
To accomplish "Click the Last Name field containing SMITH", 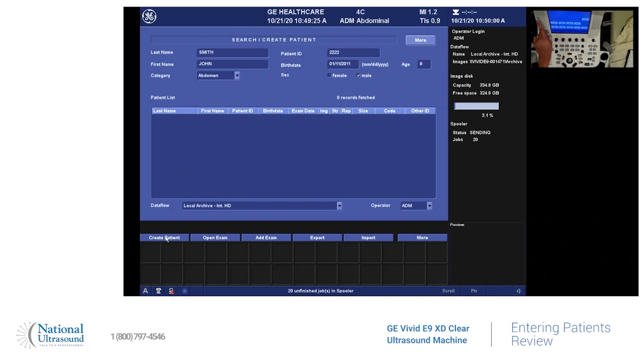I will [232, 52].
